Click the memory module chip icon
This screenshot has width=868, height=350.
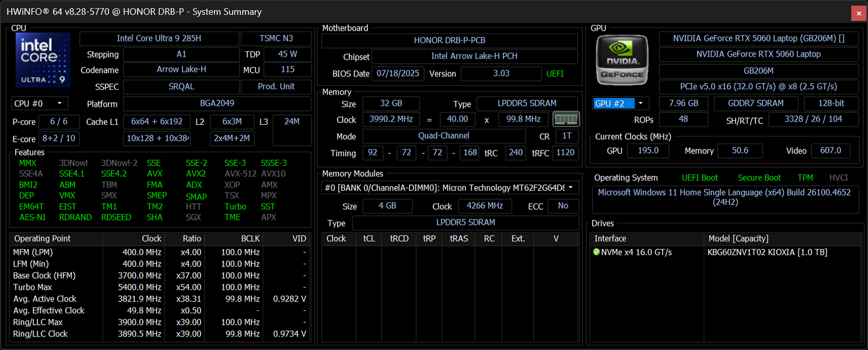tap(566, 120)
